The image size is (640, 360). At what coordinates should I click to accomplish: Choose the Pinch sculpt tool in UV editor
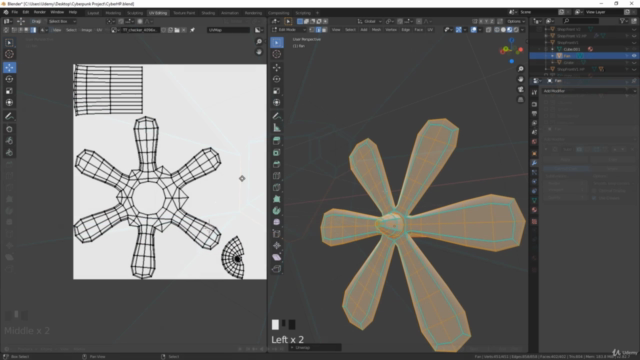pos(9,153)
